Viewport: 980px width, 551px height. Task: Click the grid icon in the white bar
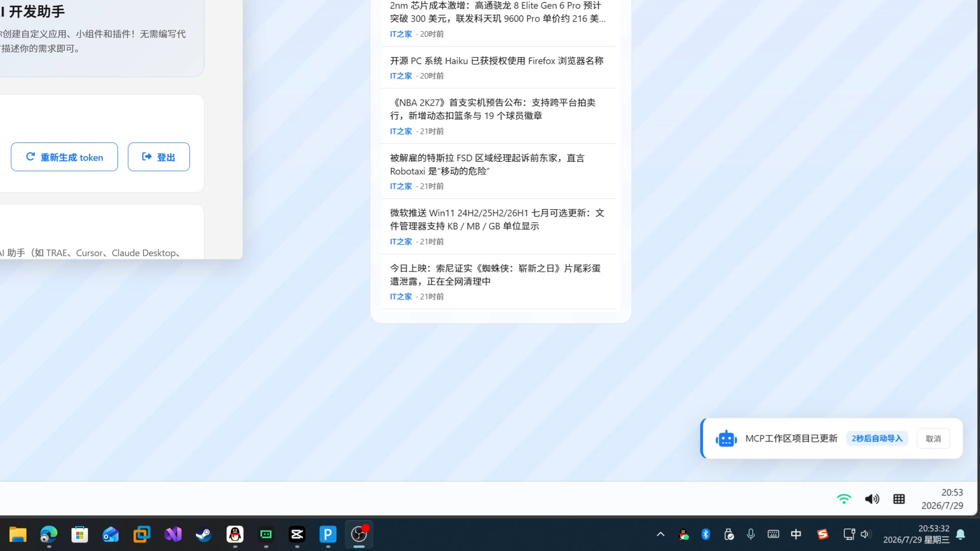pyautogui.click(x=899, y=498)
